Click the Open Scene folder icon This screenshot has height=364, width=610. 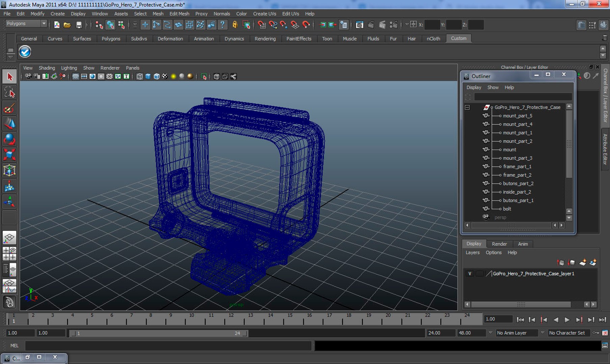(67, 25)
